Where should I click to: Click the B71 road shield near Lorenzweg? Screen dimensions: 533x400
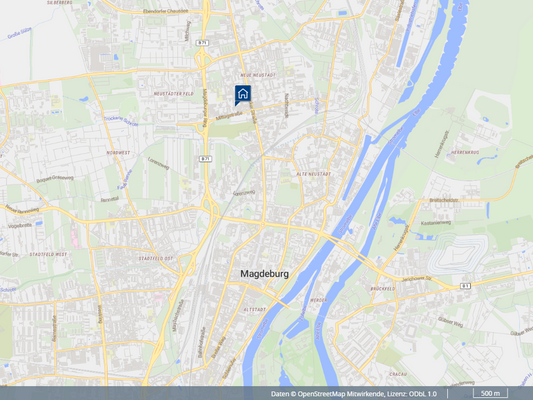coord(205,159)
